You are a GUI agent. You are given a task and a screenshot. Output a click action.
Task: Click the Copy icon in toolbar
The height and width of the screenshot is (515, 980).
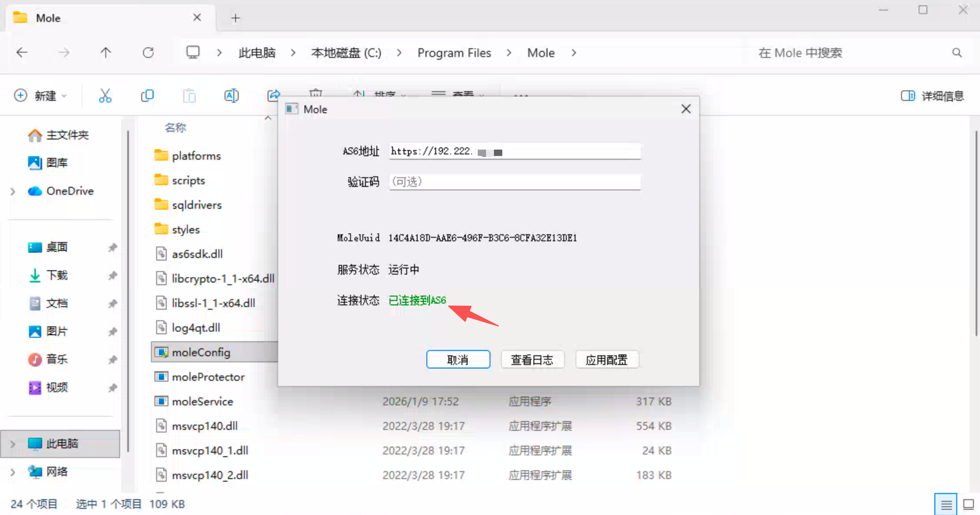coord(147,96)
